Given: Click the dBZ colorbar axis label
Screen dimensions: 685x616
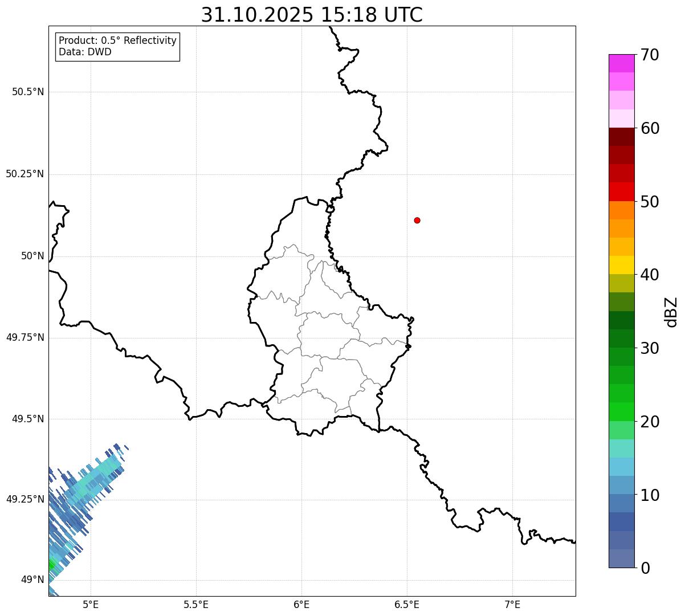Looking at the screenshot, I should 672,312.
